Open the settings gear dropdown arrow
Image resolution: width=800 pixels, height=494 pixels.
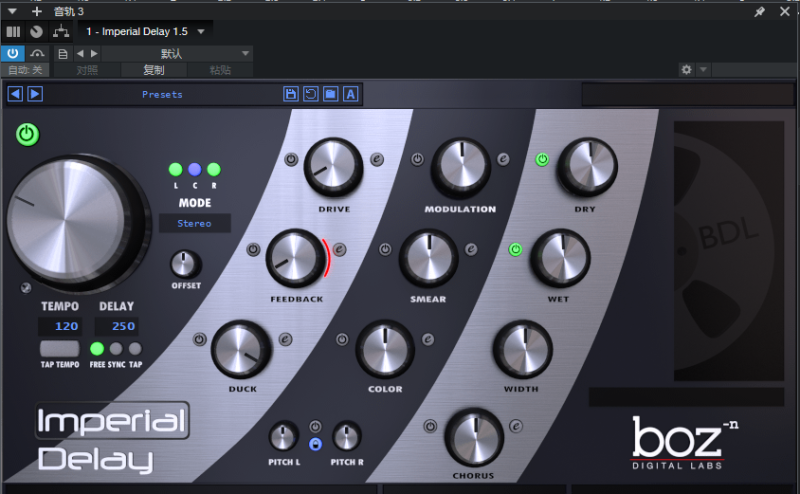tap(703, 70)
